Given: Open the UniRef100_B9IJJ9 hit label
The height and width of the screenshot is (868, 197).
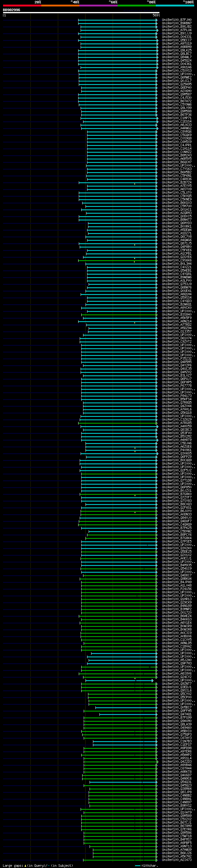Looking at the screenshot, I should 176,33.
